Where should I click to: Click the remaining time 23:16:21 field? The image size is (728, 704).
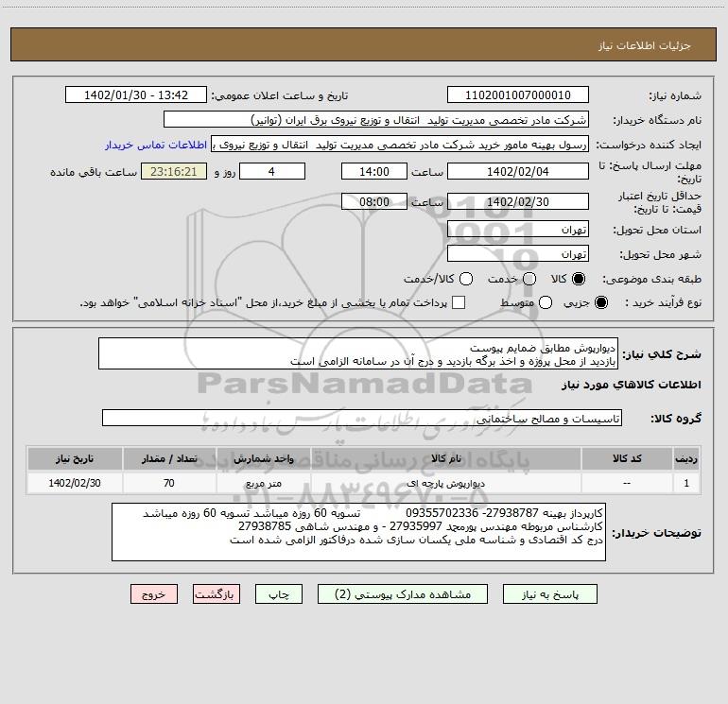tap(174, 172)
